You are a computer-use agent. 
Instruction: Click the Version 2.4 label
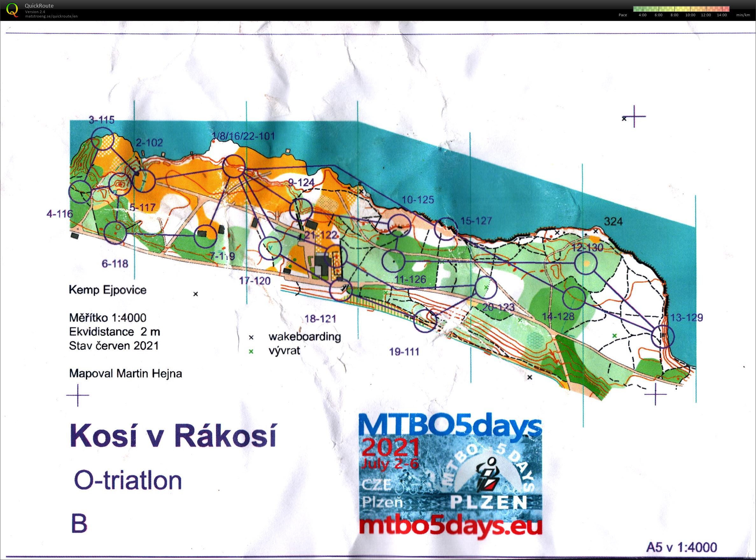(35, 12)
